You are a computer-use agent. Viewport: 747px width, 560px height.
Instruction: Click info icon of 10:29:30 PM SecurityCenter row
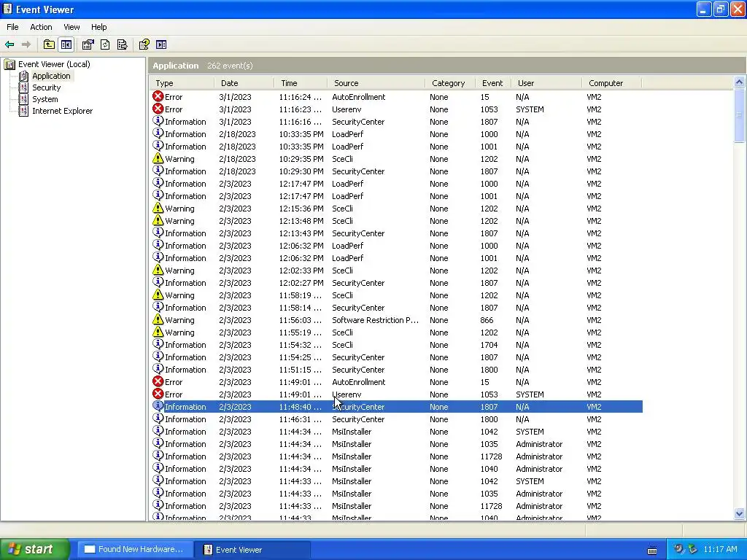158,171
